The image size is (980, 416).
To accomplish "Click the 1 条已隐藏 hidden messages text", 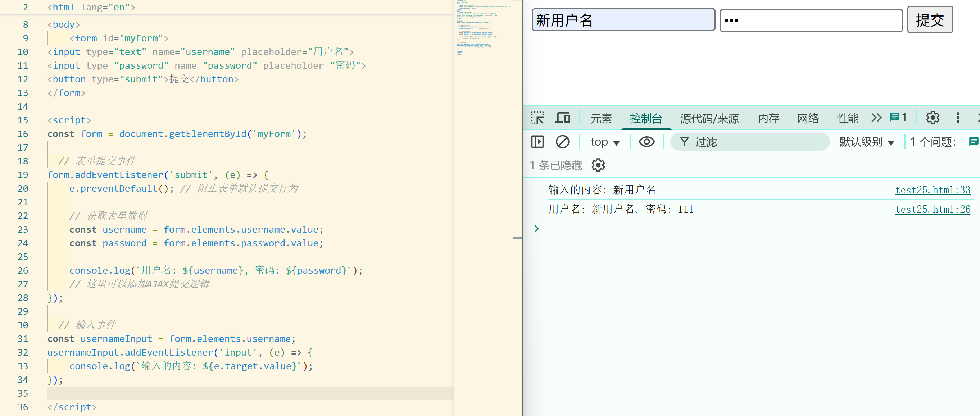I will coord(556,165).
